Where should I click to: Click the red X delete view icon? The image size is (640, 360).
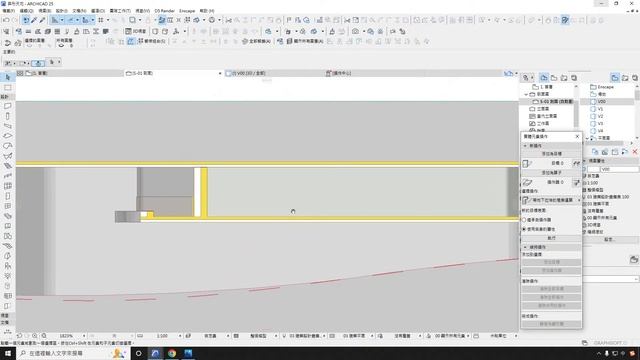click(635, 152)
